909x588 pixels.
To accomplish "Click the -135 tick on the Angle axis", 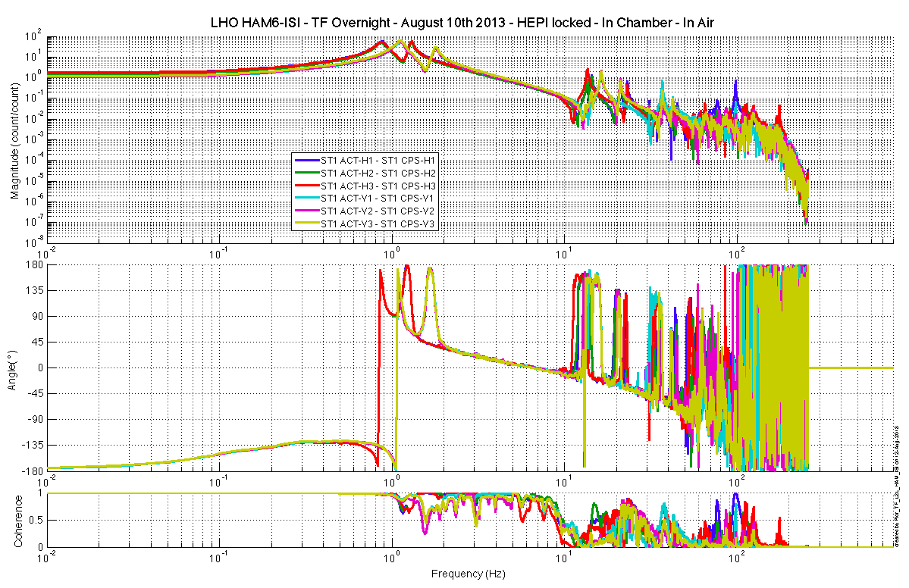I will pos(34,445).
